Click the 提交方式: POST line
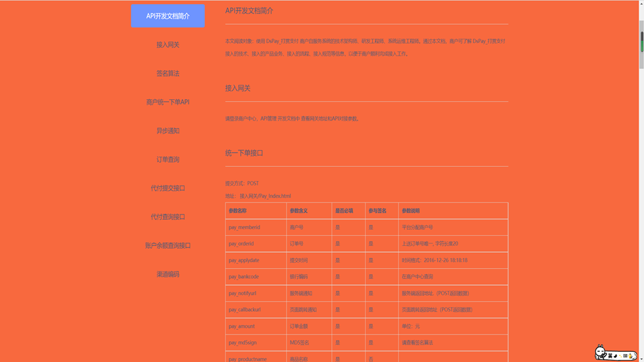The height and width of the screenshot is (362, 644). [242, 184]
